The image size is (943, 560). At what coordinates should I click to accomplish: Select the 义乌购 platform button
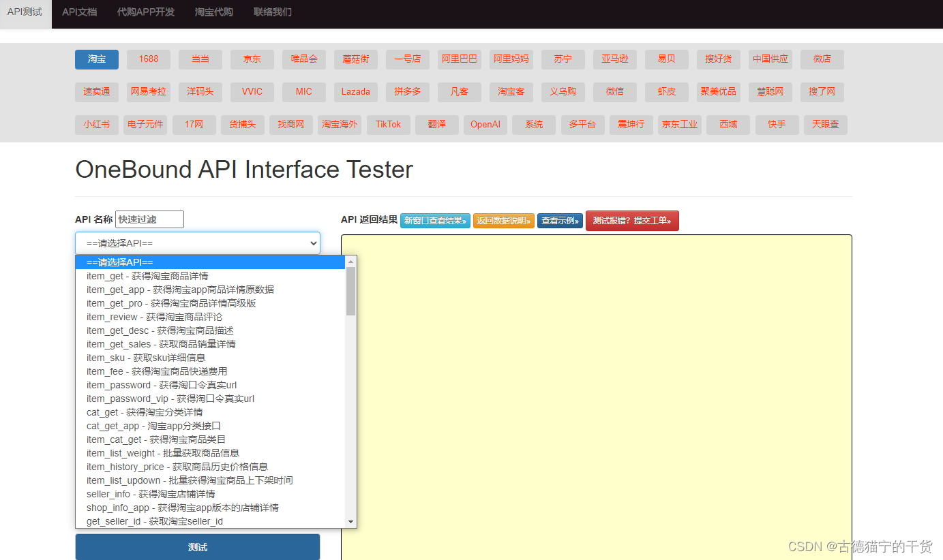point(563,92)
